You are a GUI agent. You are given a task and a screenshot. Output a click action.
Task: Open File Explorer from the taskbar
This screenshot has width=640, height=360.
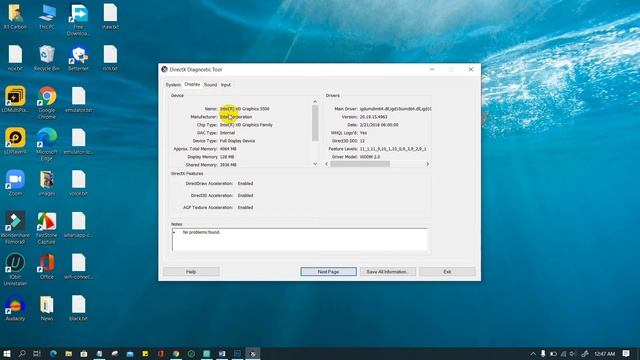click(x=69, y=353)
